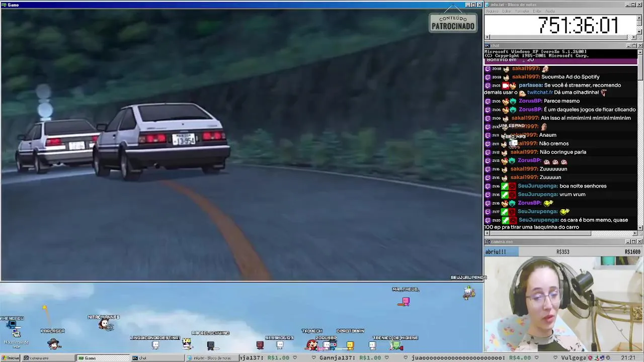Click the TECNICO_DE_HIGIENE green avatar
Screen dimensions: 644x362
pos(396,345)
